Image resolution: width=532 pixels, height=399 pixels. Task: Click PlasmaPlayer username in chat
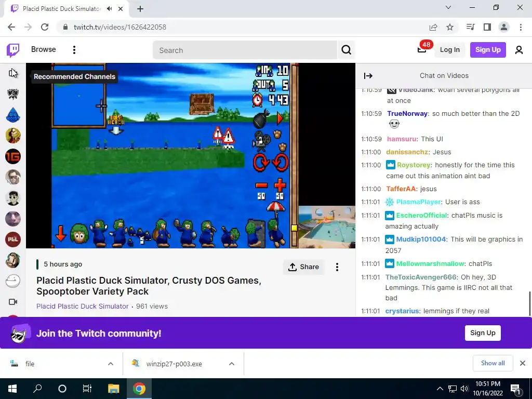tap(418, 202)
